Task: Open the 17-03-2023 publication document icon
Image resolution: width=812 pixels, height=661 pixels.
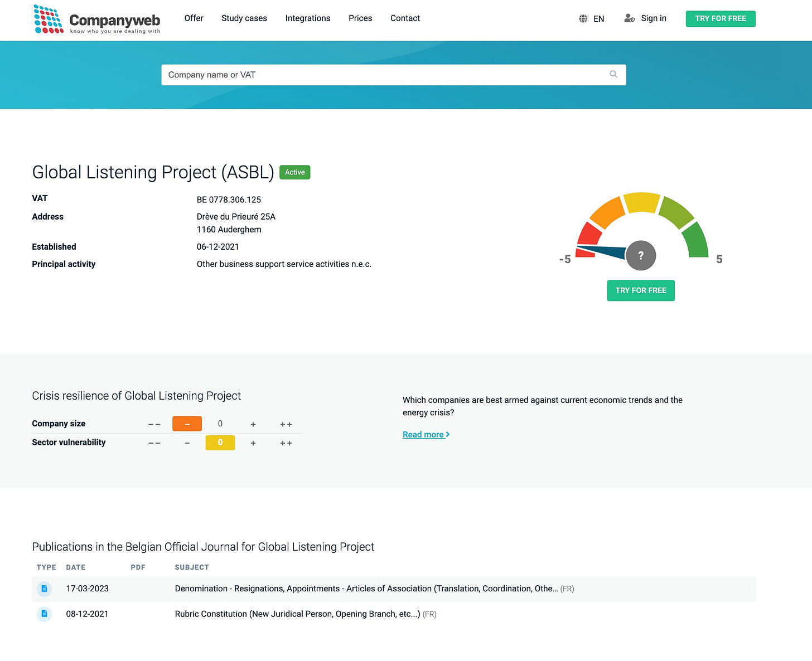Action: [44, 589]
